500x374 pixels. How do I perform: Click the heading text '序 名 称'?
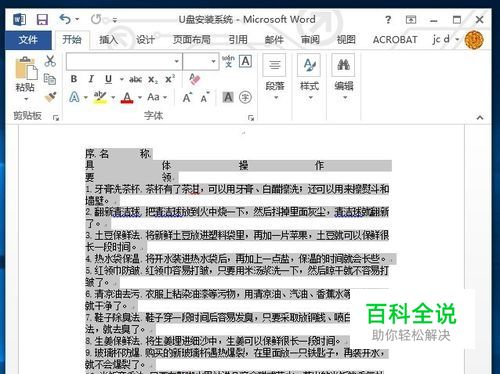118,154
